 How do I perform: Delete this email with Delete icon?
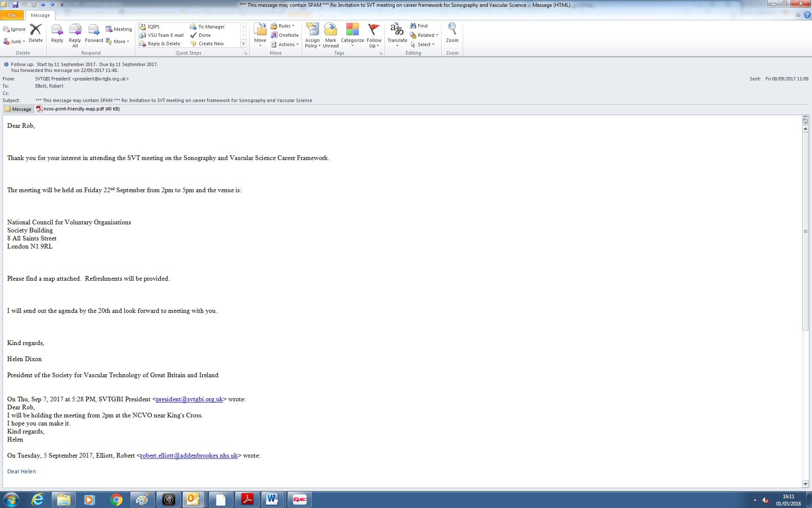point(36,30)
